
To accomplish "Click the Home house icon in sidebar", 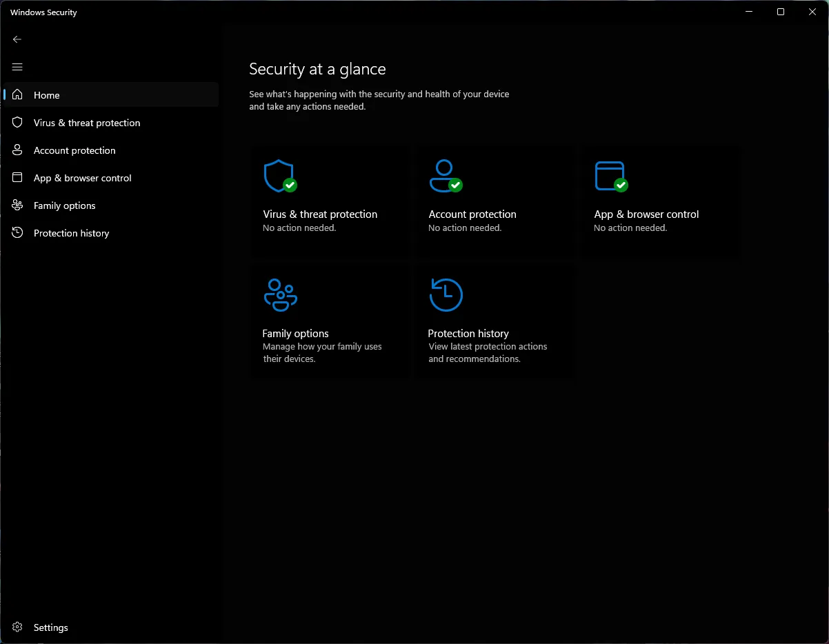I will tap(17, 94).
